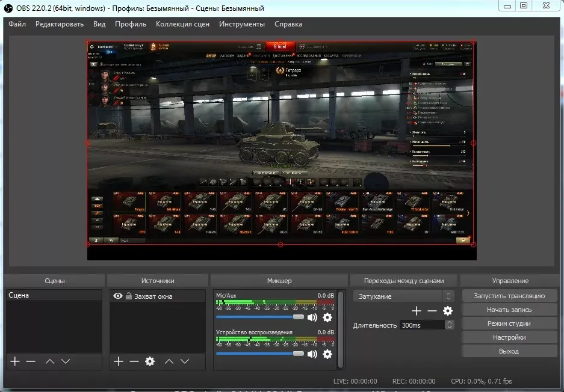564x392 pixels.
Task: Adjust the Длительность duration spinner arrows
Action: 449,325
